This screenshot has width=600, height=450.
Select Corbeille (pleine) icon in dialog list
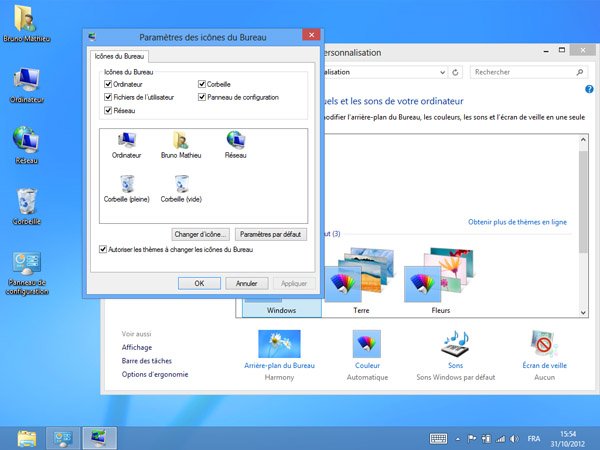127,189
